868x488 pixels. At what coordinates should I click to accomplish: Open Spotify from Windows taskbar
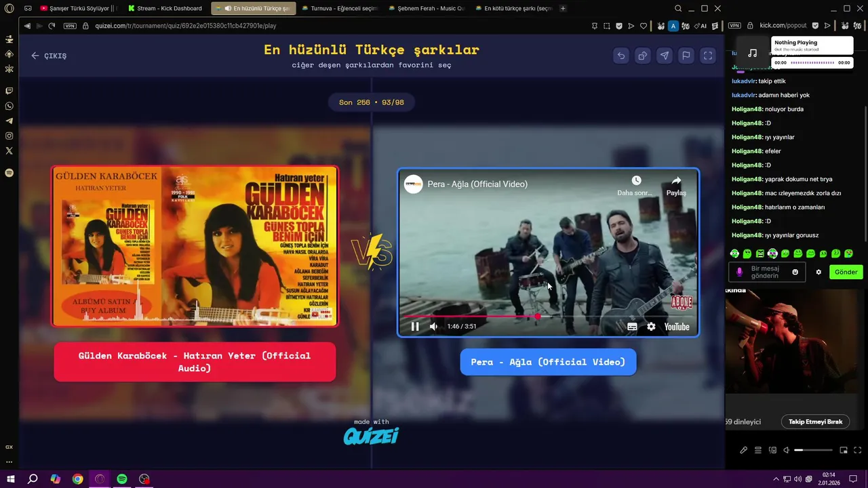pyautogui.click(x=122, y=479)
